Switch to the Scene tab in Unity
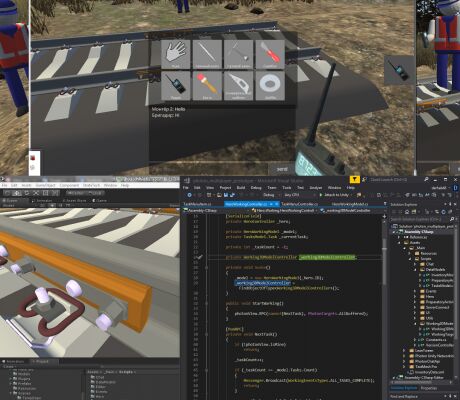The image size is (460, 400). coord(12,200)
